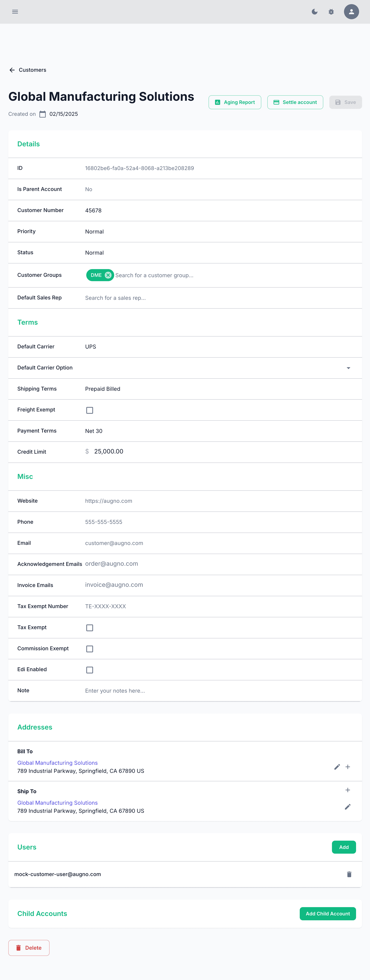The height and width of the screenshot is (980, 370).
Task: Click the Customers breadcrumb link
Action: (32, 70)
